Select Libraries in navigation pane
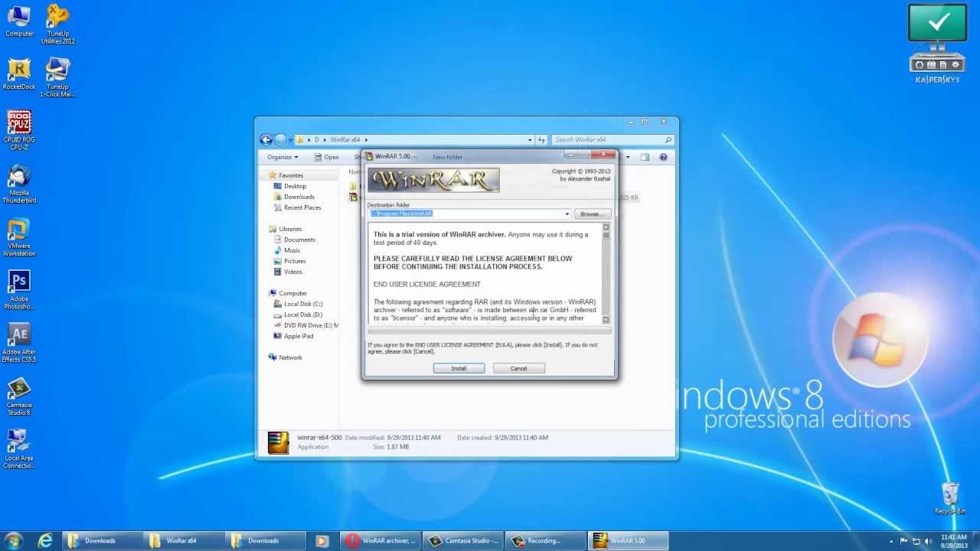This screenshot has width=980, height=551. pyautogui.click(x=289, y=229)
